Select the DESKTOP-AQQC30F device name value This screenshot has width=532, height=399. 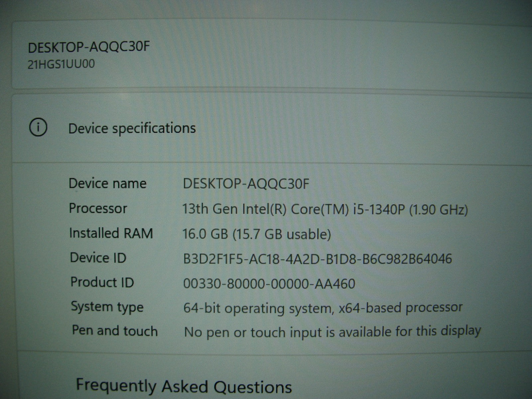pyautogui.click(x=246, y=184)
